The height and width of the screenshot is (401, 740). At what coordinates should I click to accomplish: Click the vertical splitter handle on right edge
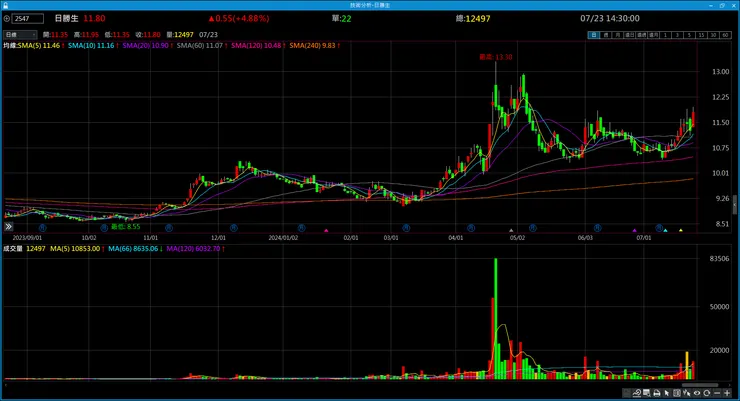[x=735, y=205]
